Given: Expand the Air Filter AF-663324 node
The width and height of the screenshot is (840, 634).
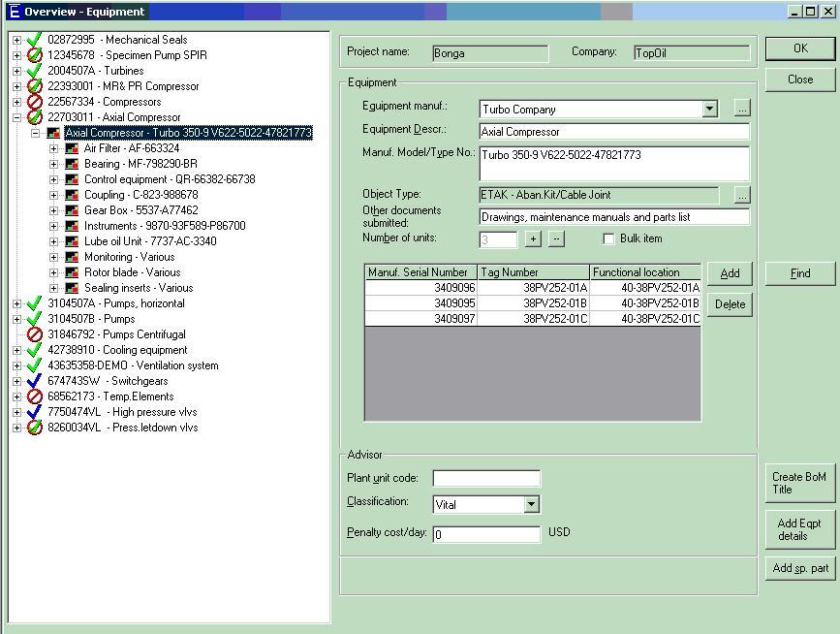Looking at the screenshot, I should tap(53, 148).
